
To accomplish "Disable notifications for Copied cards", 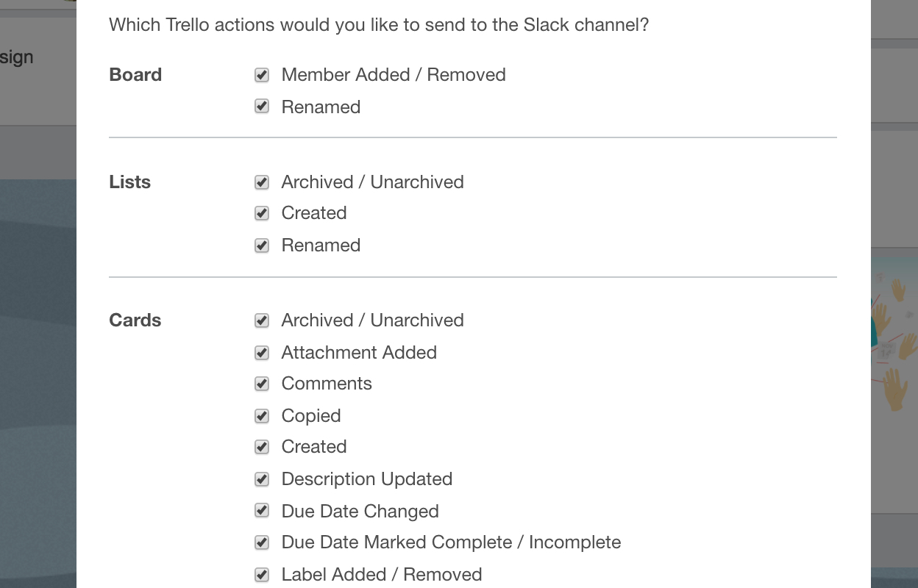I will pos(262,415).
